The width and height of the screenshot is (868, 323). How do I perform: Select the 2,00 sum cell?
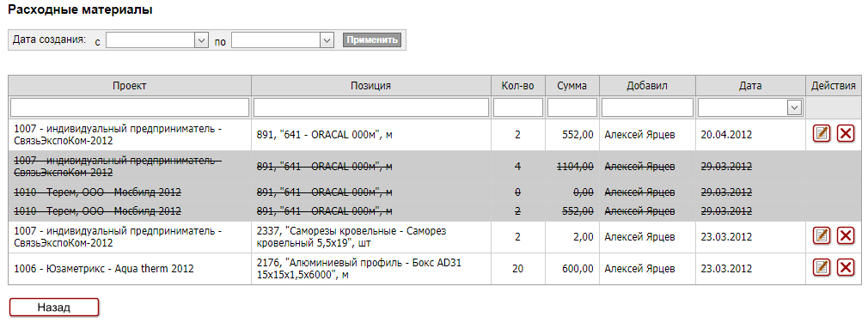(x=572, y=237)
